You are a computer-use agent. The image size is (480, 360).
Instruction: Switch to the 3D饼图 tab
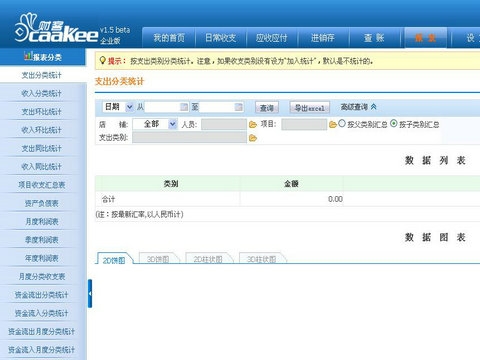coord(158,259)
